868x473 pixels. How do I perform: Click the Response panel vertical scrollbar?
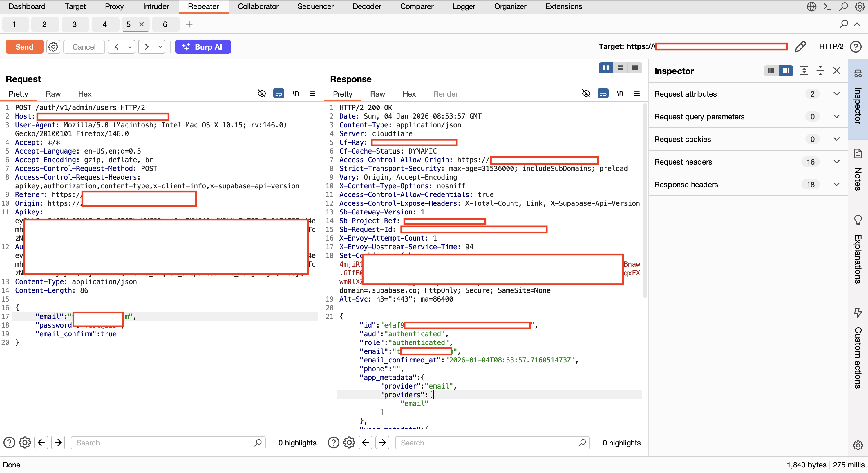(x=645, y=201)
